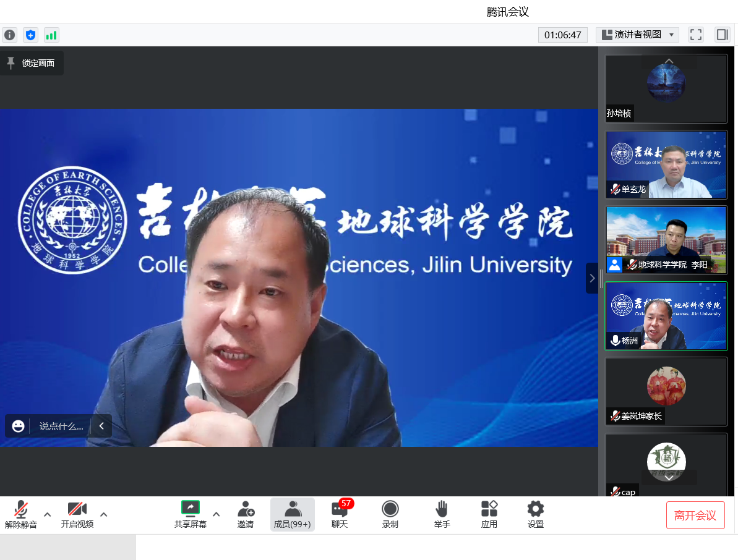Image resolution: width=738 pixels, height=560 pixels.
Task: Select 单玄龙 participant video thumbnail
Action: (x=666, y=164)
